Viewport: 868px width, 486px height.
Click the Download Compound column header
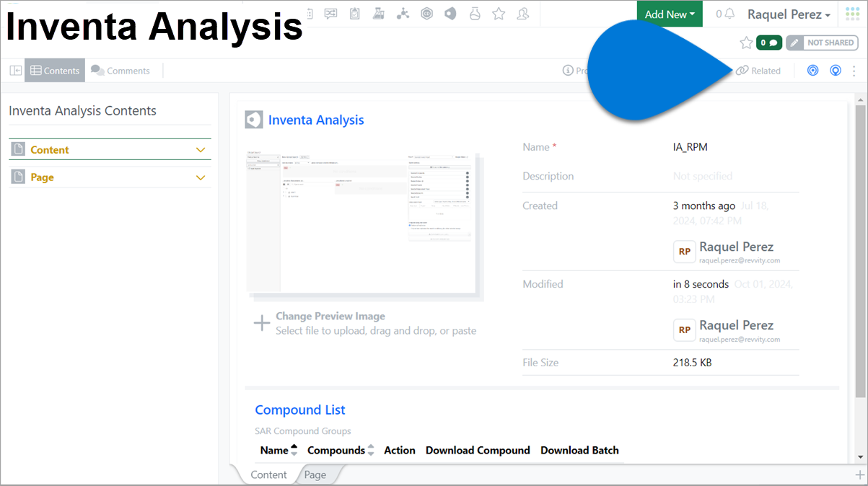pos(478,450)
